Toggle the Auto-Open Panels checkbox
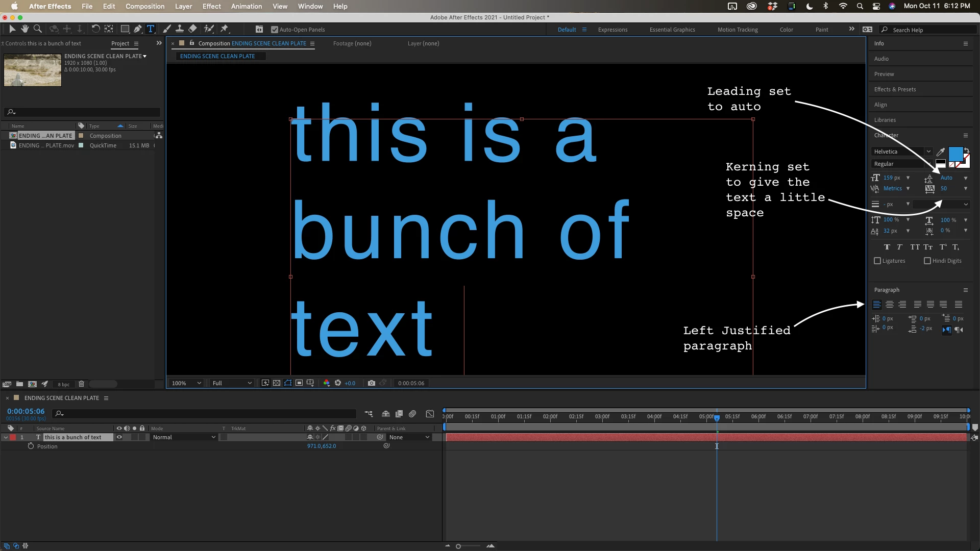The width and height of the screenshot is (980, 551). coord(275,30)
